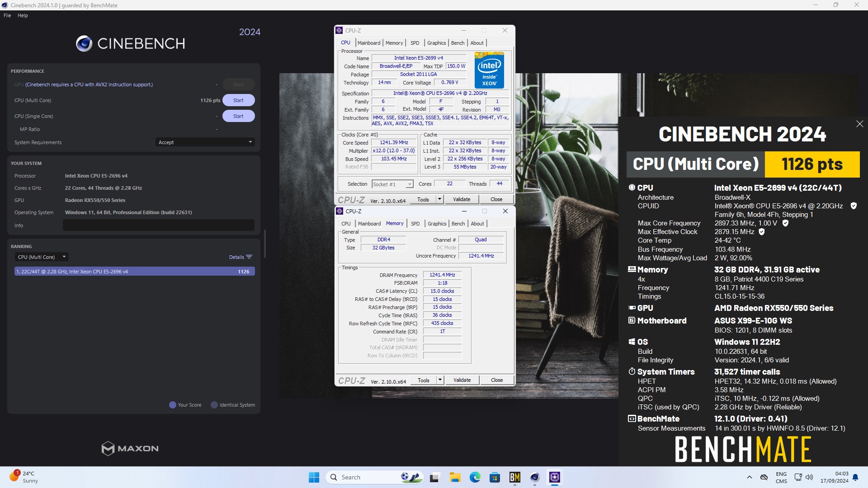The width and height of the screenshot is (868, 488).
Task: Click the Cinebench logo sphere icon
Action: 84,43
